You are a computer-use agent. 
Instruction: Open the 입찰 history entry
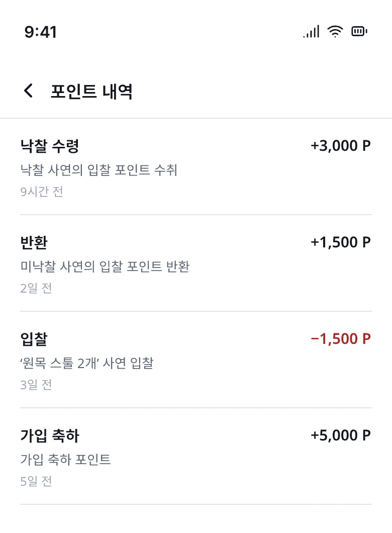tap(196, 360)
